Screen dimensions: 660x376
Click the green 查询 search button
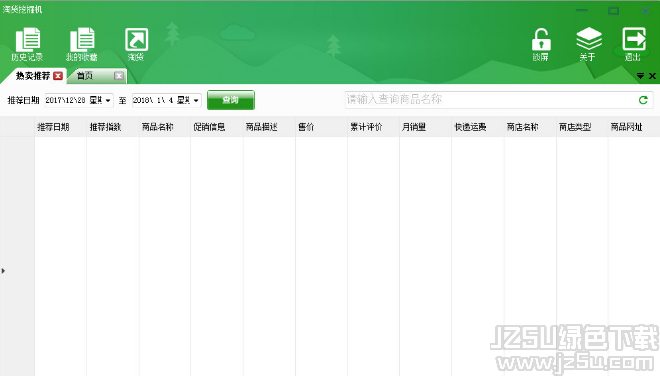(231, 100)
